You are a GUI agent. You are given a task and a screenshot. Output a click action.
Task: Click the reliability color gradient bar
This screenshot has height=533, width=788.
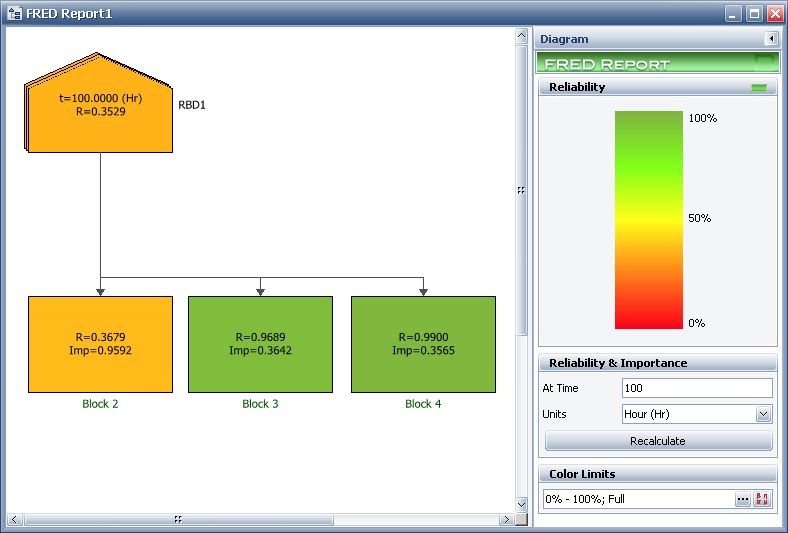click(x=649, y=220)
